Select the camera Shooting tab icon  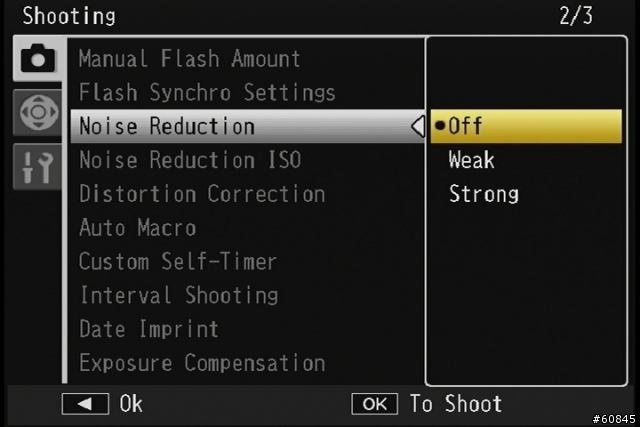pos(38,58)
